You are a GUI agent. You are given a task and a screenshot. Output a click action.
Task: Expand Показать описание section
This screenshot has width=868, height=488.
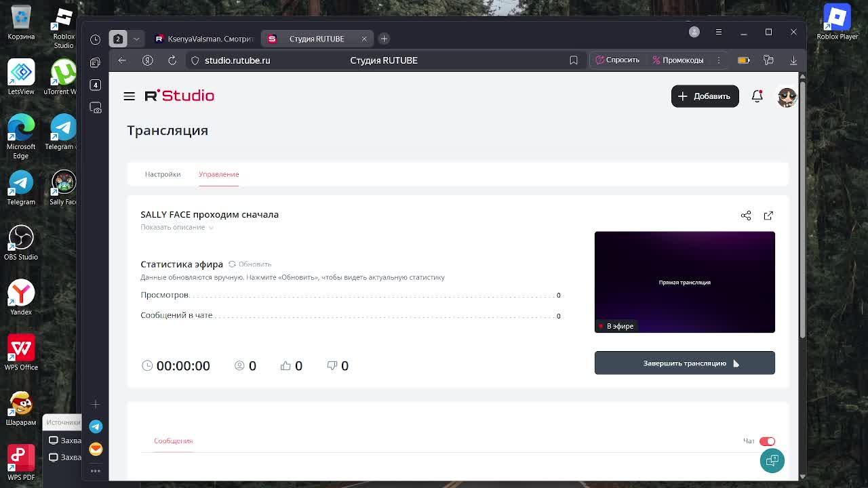pyautogui.click(x=177, y=227)
